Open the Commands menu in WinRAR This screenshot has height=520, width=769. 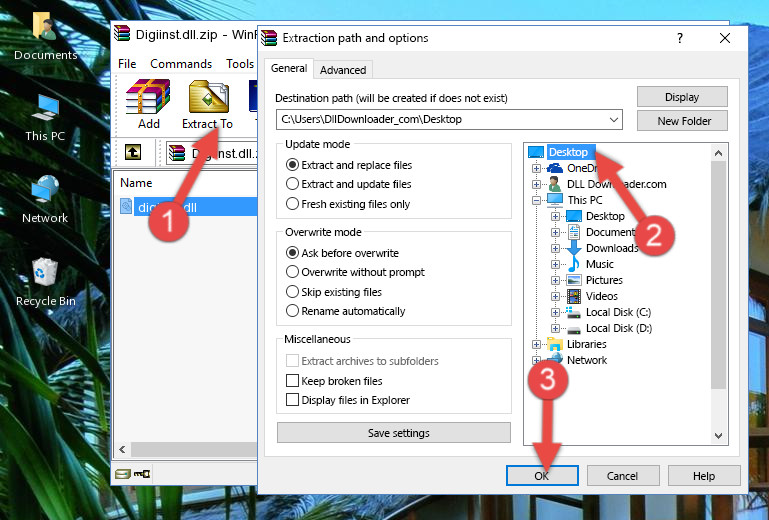pyautogui.click(x=181, y=64)
